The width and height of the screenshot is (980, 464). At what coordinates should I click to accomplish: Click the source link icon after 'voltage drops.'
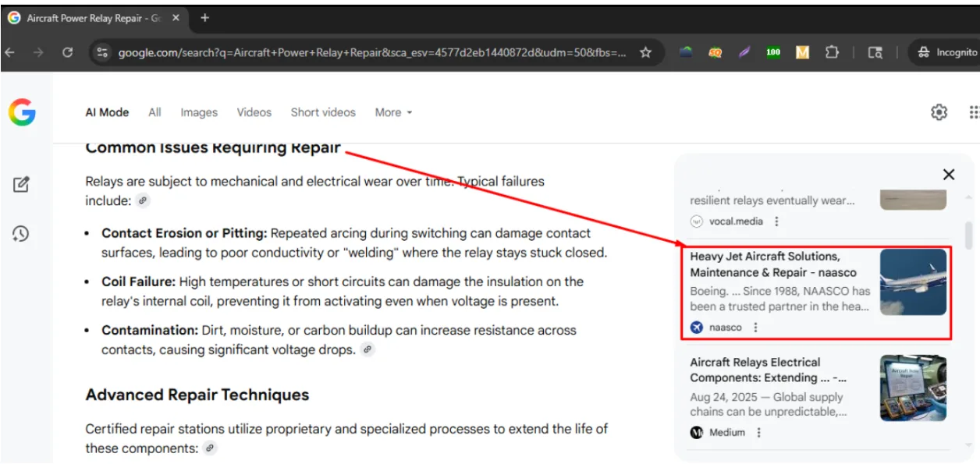point(367,349)
